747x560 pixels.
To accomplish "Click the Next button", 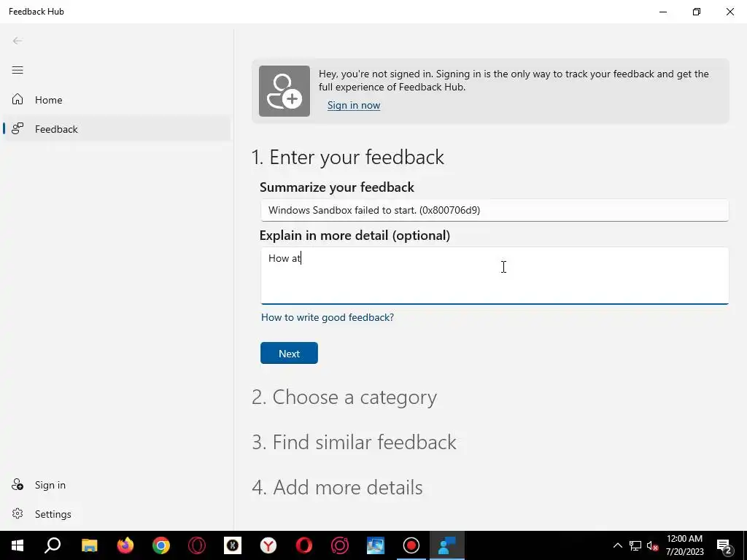I will (289, 354).
